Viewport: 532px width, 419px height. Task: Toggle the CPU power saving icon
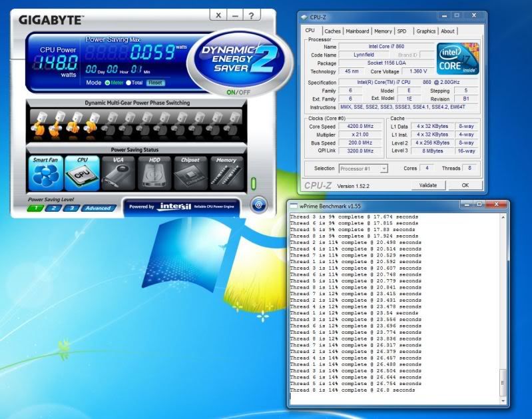pyautogui.click(x=82, y=173)
